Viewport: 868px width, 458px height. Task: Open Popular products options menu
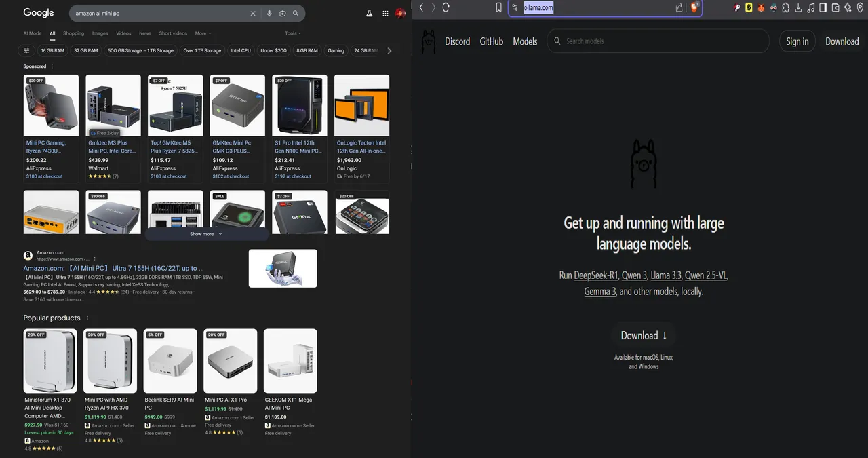tap(87, 318)
